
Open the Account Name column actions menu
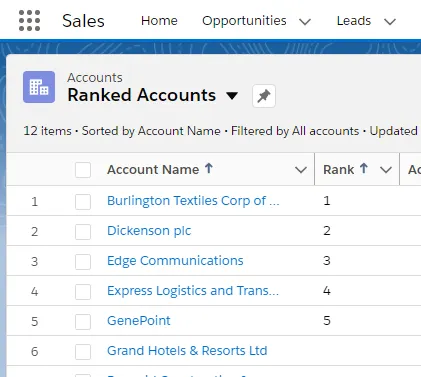(301, 170)
